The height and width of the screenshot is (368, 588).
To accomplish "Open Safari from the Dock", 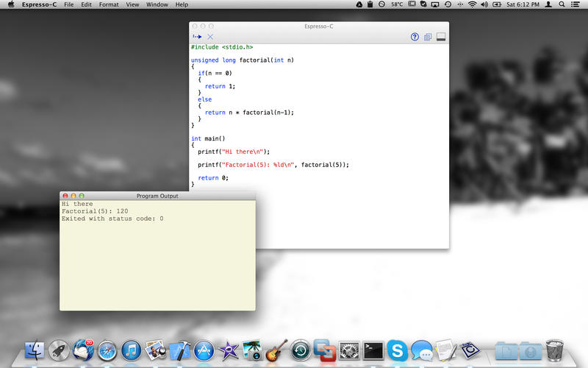I will click(x=107, y=350).
